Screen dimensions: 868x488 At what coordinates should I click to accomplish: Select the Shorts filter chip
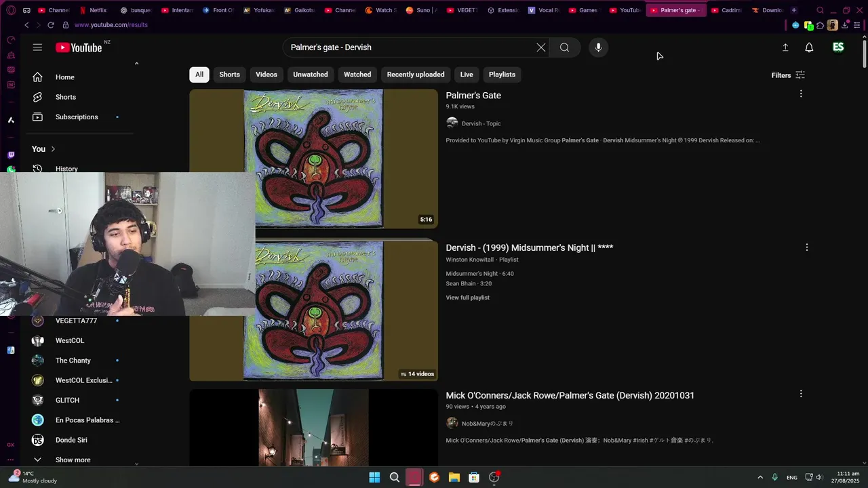tap(229, 75)
